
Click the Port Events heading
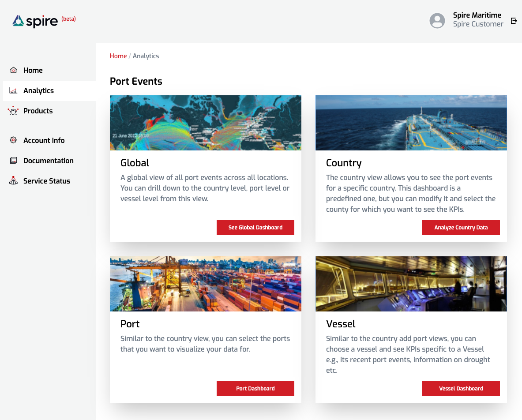(136, 82)
